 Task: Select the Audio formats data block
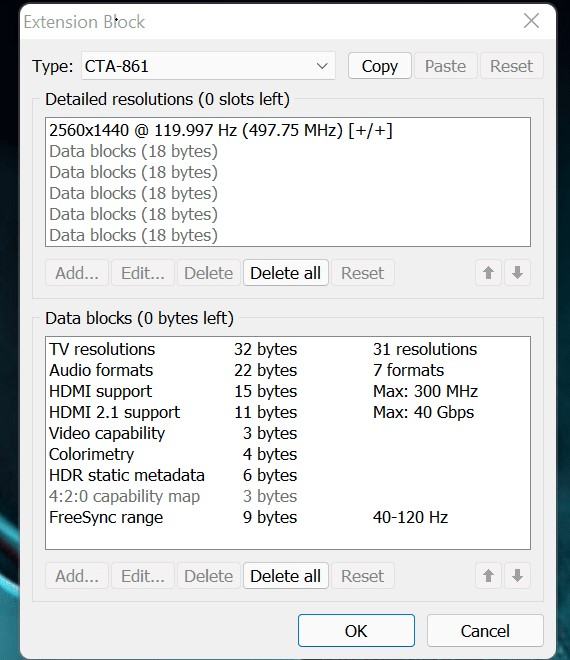288,370
